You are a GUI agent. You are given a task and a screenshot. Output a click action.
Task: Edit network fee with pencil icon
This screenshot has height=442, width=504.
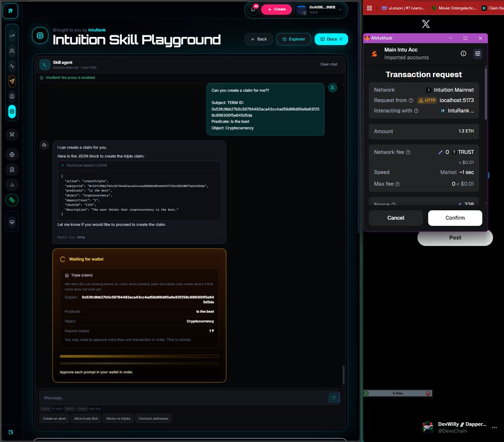pyautogui.click(x=440, y=152)
